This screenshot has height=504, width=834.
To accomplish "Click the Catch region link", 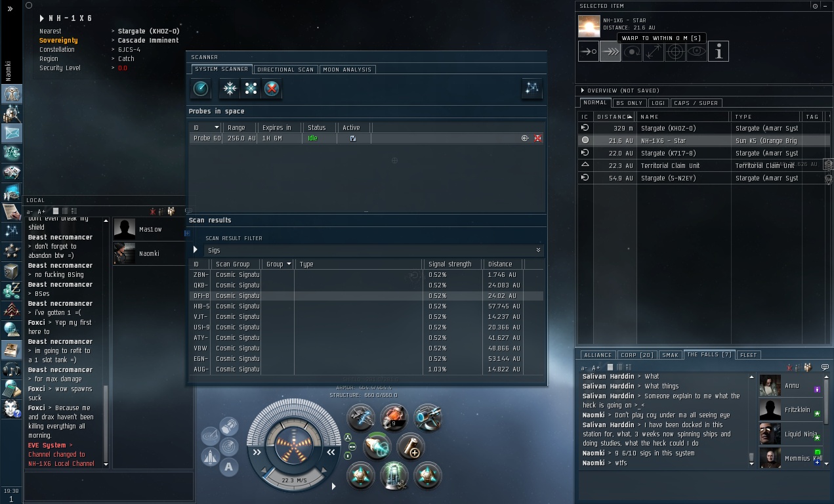I will tap(126, 59).
